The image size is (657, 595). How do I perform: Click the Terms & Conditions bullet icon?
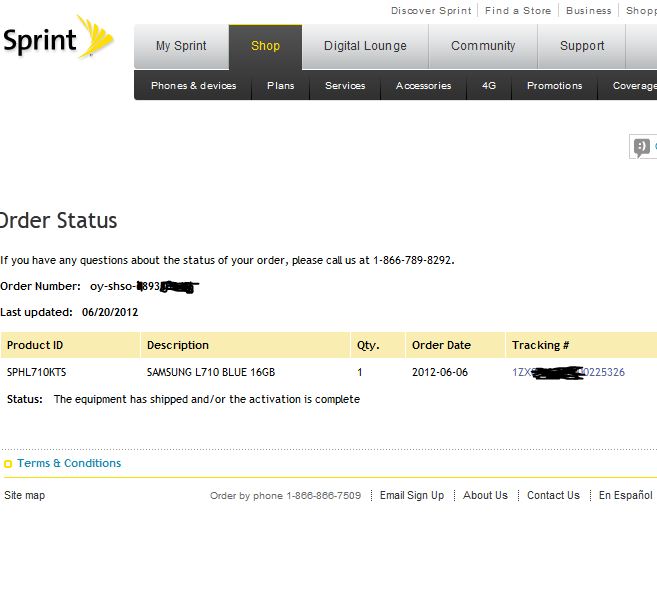click(x=8, y=464)
